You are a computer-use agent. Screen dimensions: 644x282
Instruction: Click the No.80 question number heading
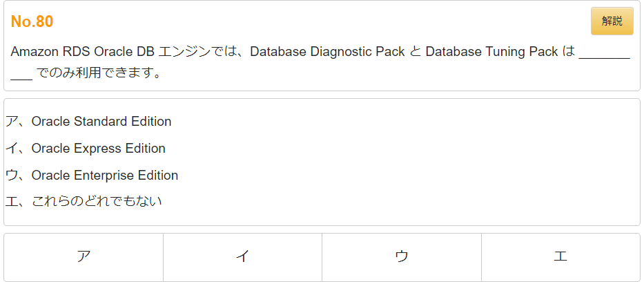coord(32,21)
